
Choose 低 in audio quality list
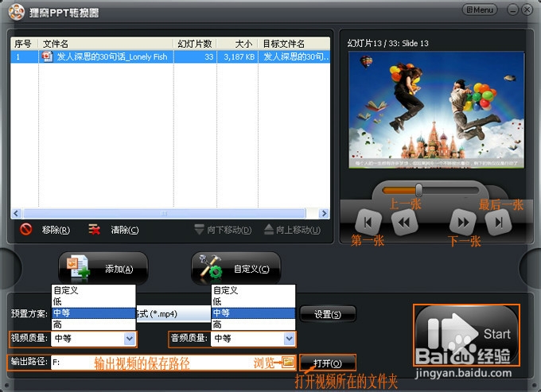[253, 301]
